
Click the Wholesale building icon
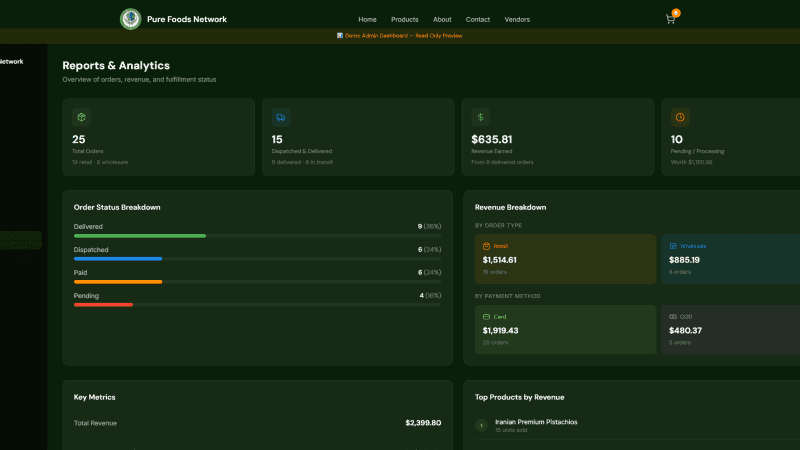coord(673,246)
